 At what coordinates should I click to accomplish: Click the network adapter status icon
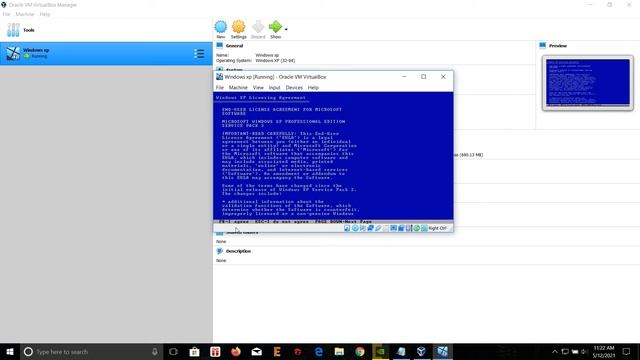tap(371, 228)
